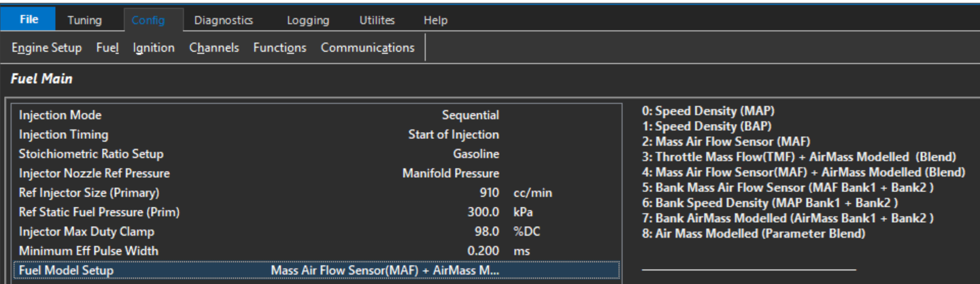Viewport: 980px width, 284px height.
Task: Select the Fuel Model Setup row
Action: (x=316, y=270)
